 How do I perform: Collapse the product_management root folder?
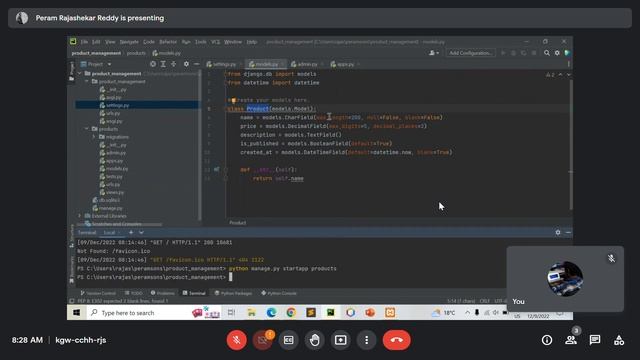click(x=79, y=73)
